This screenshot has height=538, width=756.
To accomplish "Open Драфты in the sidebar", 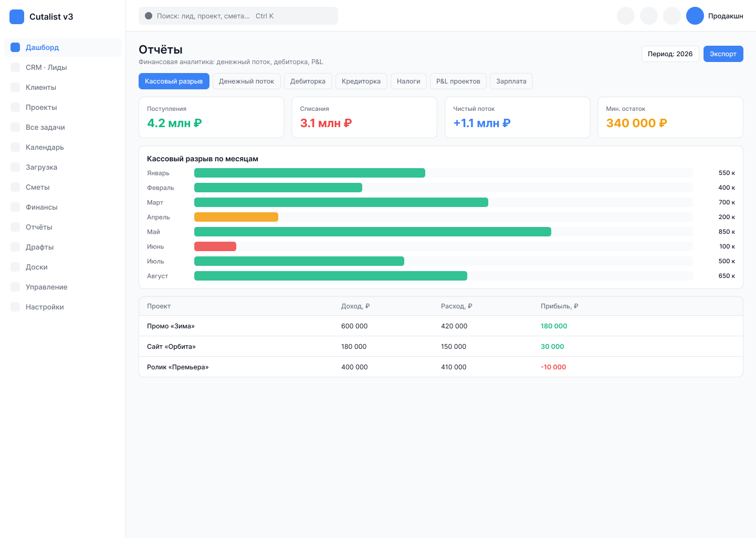I will [63, 247].
